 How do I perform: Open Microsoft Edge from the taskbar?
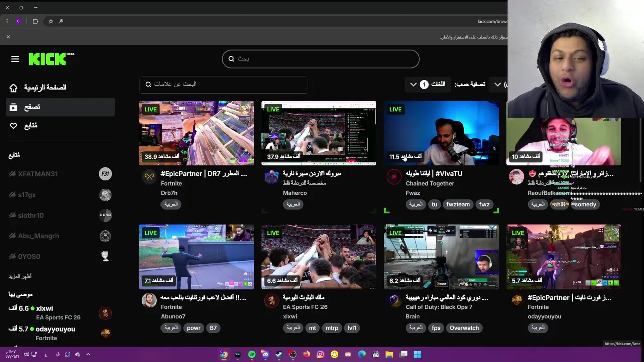pos(362,354)
